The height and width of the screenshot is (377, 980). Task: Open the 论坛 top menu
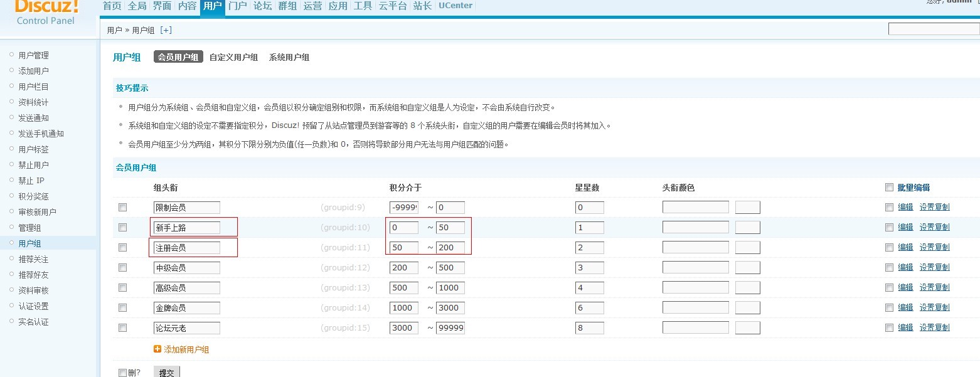click(262, 6)
